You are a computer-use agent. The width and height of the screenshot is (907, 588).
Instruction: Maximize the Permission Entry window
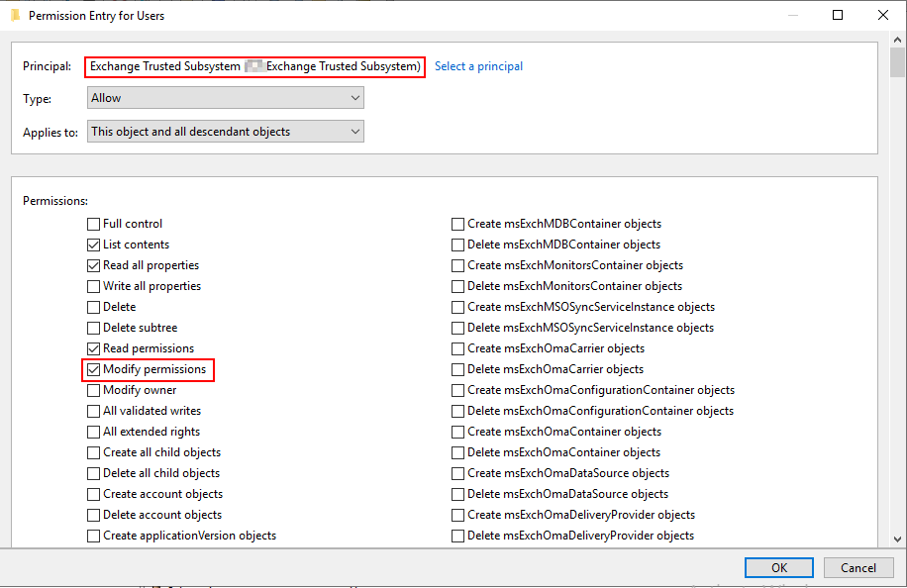pos(838,15)
